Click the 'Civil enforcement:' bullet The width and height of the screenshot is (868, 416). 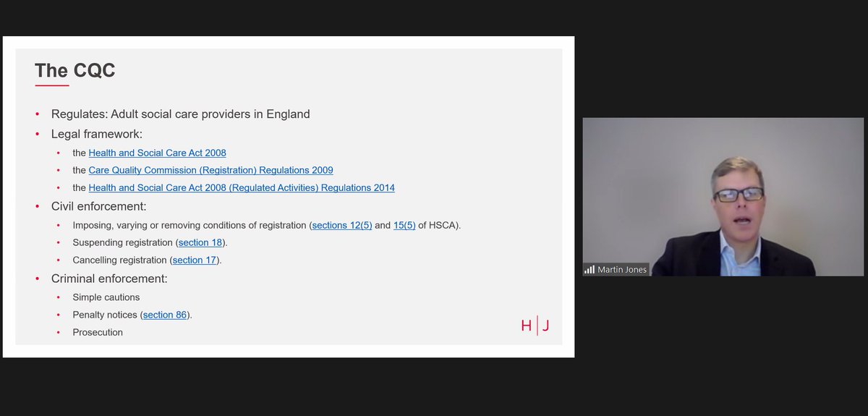[x=98, y=206]
